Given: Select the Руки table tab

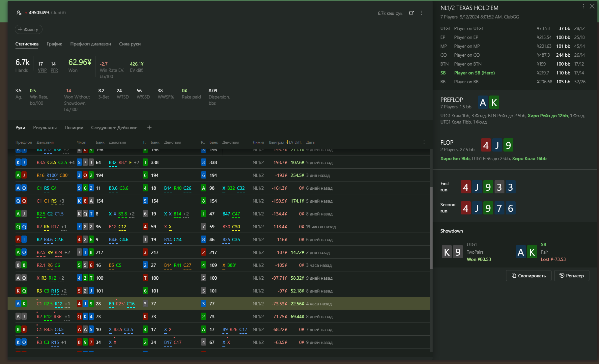Looking at the screenshot, I should (20, 127).
